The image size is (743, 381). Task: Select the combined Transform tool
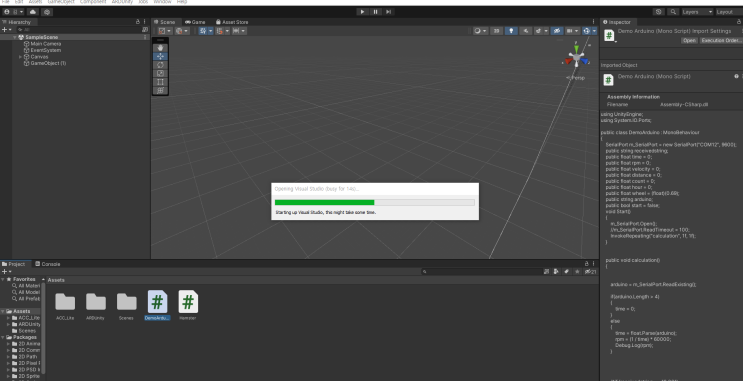[160, 90]
